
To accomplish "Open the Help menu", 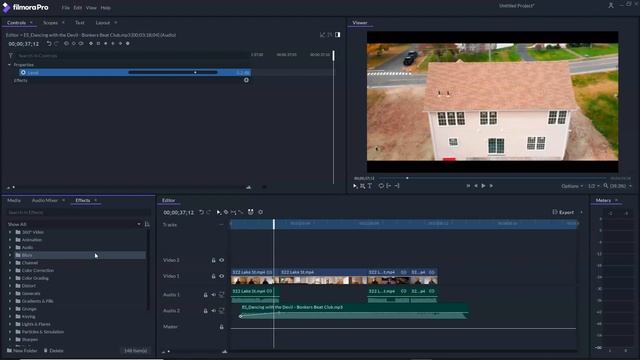I will (105, 8).
